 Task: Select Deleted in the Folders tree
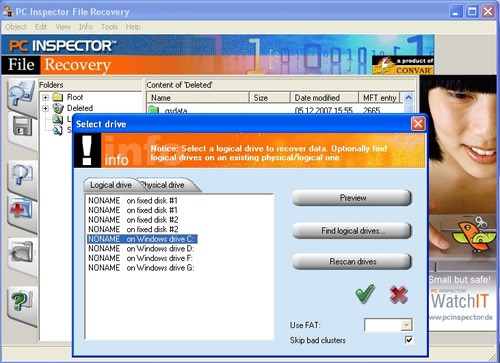coord(80,108)
